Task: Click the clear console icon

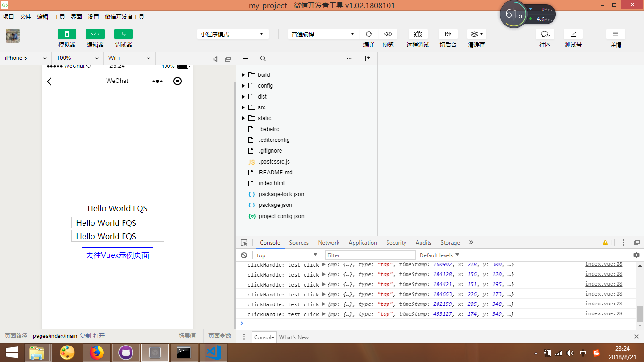Action: click(x=244, y=255)
